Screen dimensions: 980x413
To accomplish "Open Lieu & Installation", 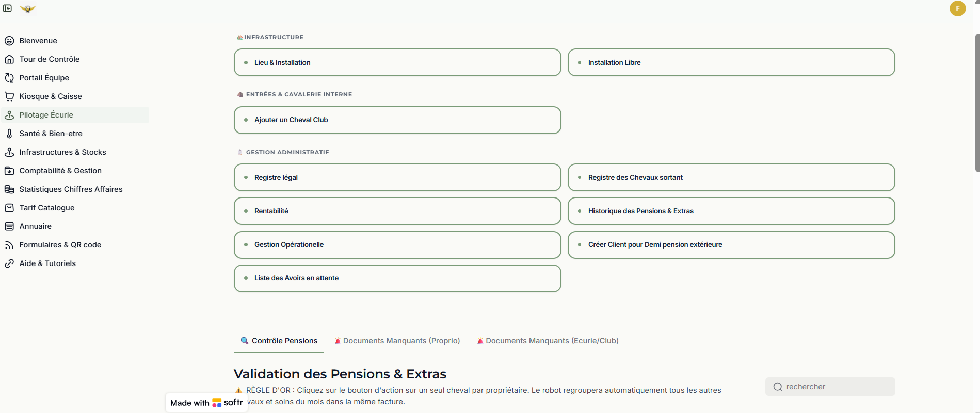I will (x=397, y=62).
